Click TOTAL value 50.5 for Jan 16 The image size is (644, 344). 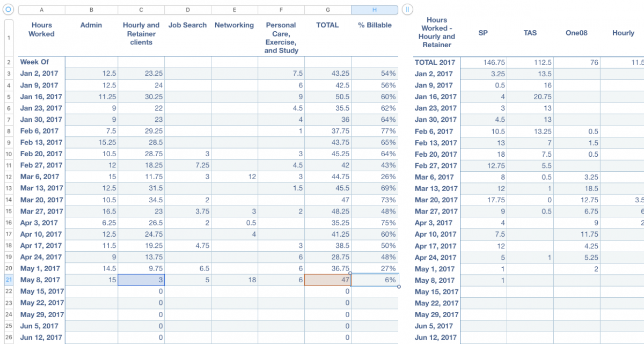[x=328, y=97]
